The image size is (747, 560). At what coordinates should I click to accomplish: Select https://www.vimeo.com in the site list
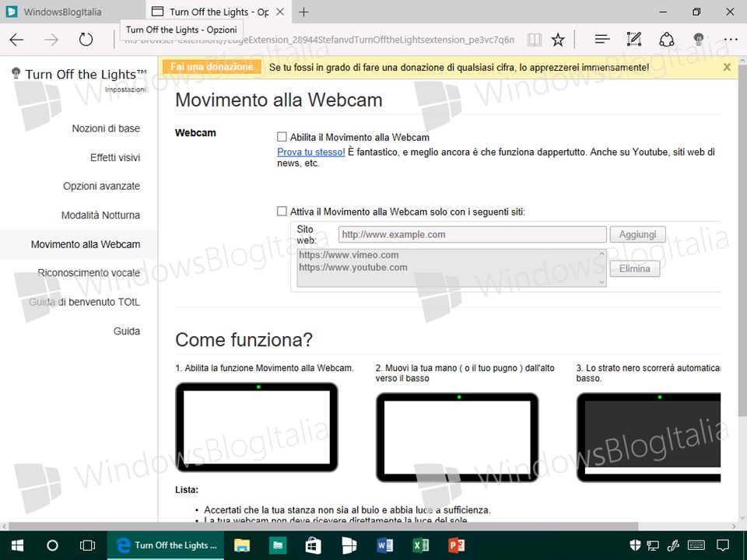click(x=349, y=255)
